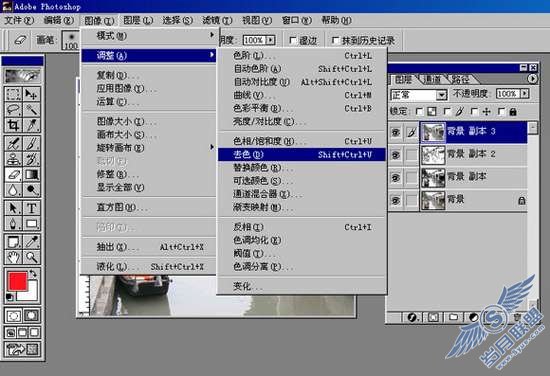This screenshot has height=376, width=550.
Task: Select the Magic Wand tool
Action: [x=32, y=109]
